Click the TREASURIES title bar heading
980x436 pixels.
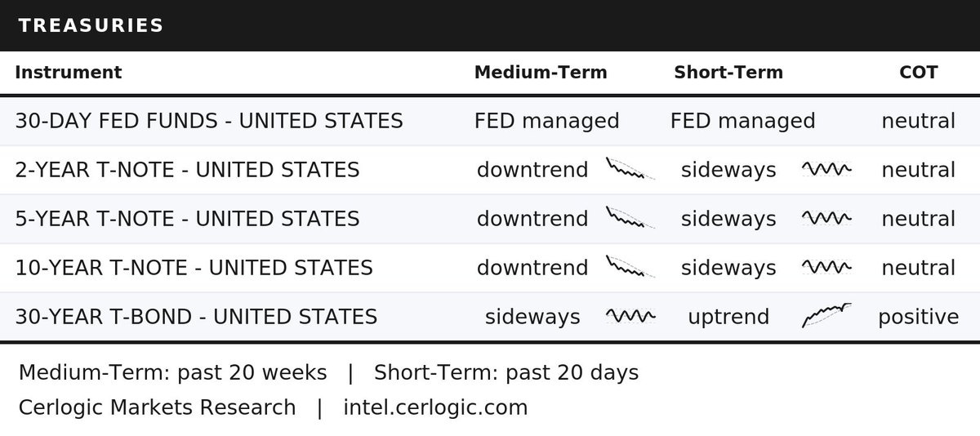(91, 25)
